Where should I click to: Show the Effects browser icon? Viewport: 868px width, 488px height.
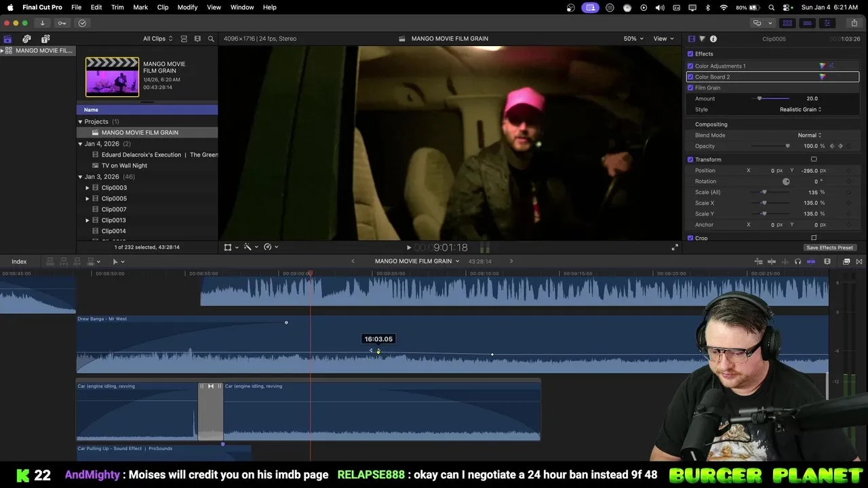coord(846,262)
